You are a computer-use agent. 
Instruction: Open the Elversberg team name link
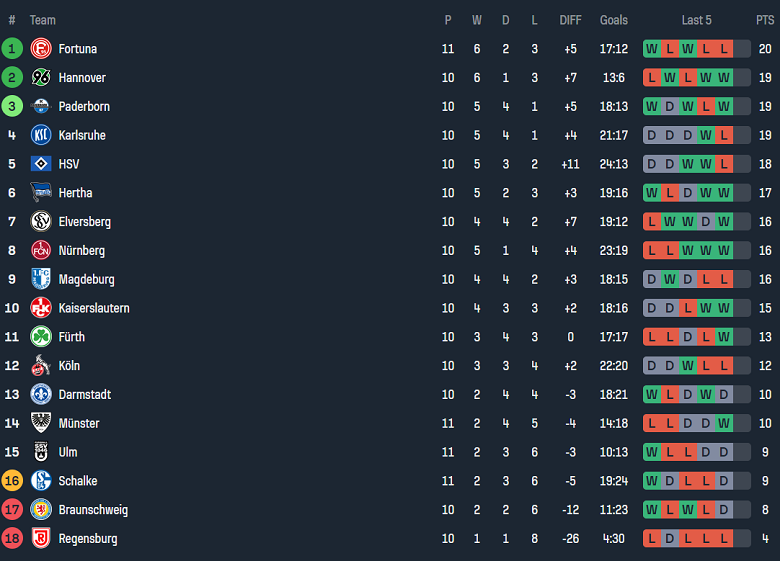[x=84, y=222]
